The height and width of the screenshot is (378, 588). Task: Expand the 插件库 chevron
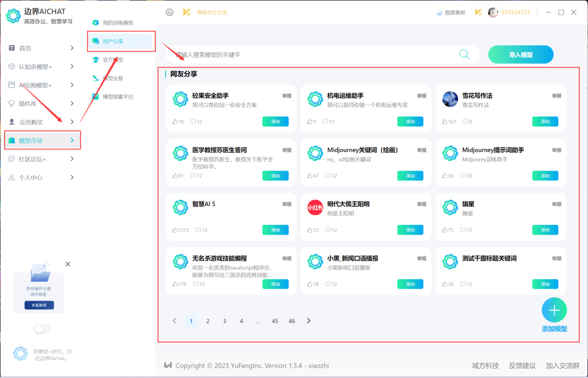pos(72,103)
